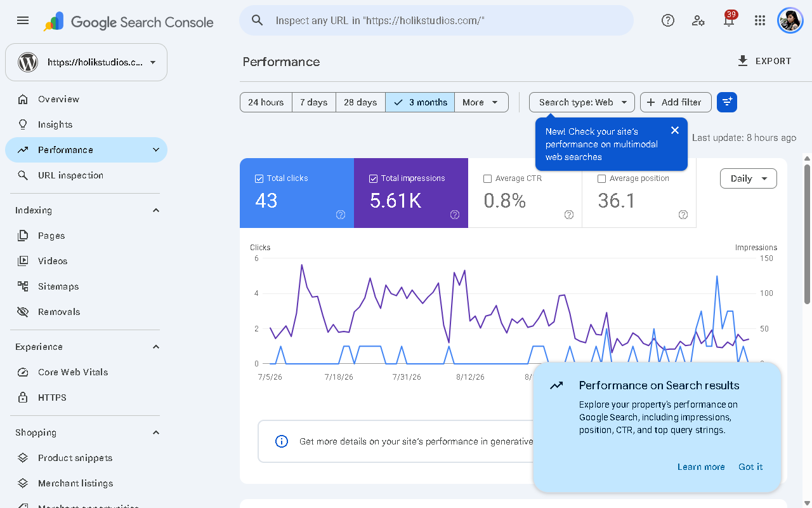Viewport: 812px width, 508px height.
Task: Click Got it in the Performance popup
Action: click(x=750, y=467)
